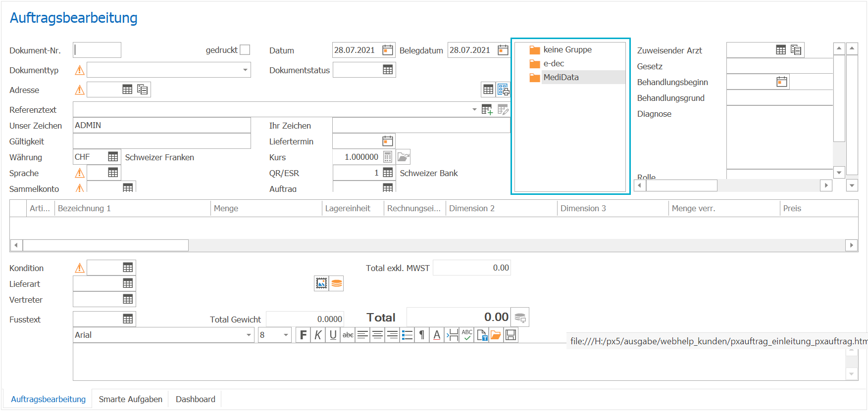Click the spell check ABC icon
868x412 pixels.
point(467,335)
